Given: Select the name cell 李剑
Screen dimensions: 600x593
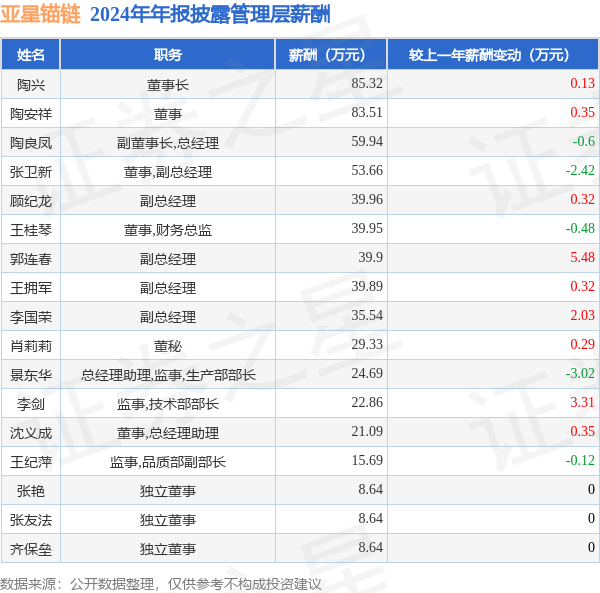Looking at the screenshot, I should [x=31, y=404].
